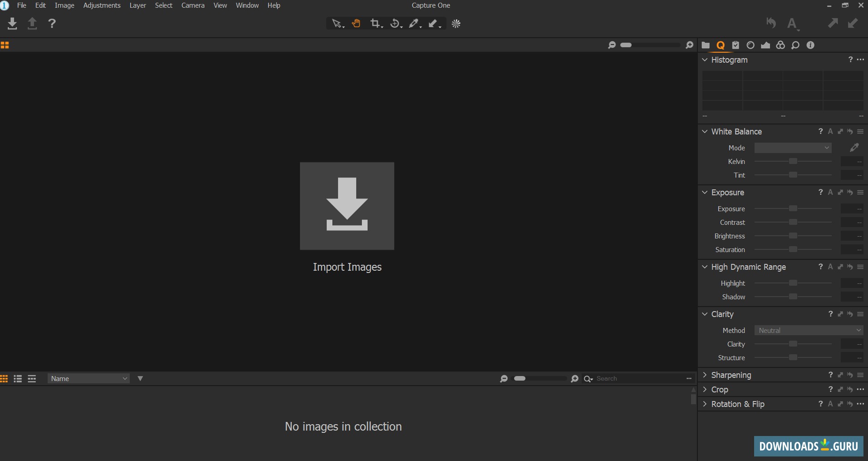This screenshot has height=461, width=868.
Task: Pick white balance with the eyedropper
Action: point(854,147)
